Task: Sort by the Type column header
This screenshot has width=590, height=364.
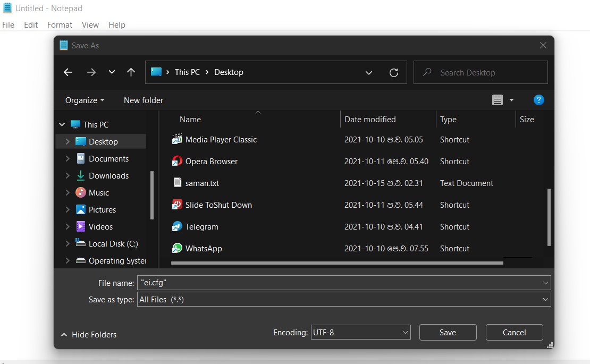Action: pyautogui.click(x=448, y=120)
